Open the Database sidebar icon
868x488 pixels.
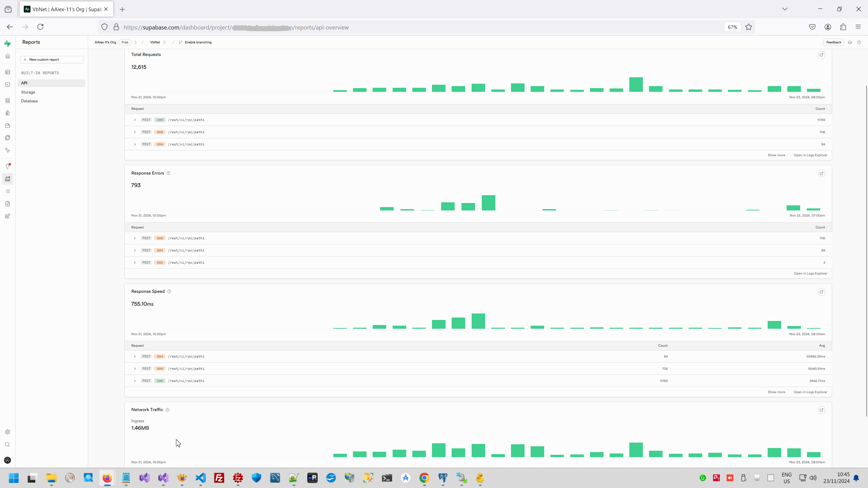(7, 101)
